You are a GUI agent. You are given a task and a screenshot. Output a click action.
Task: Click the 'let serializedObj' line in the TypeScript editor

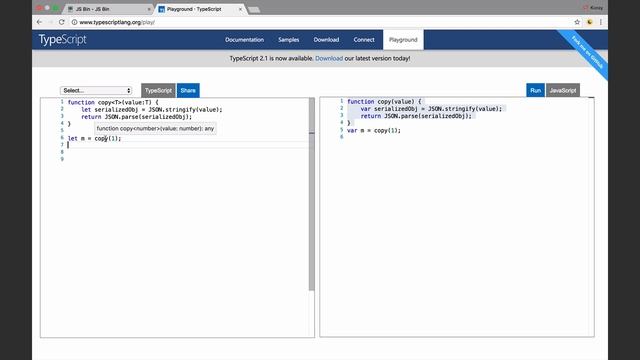(x=151, y=109)
